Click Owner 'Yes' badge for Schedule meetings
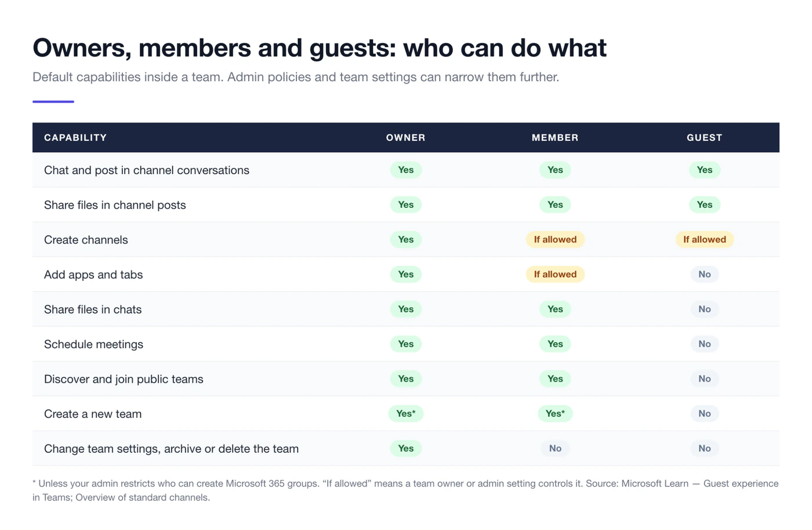 406,344
